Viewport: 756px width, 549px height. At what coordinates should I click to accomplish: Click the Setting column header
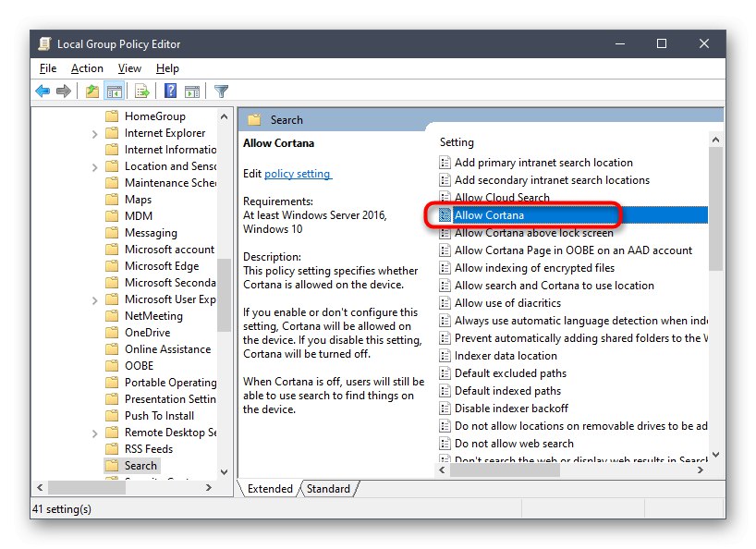pyautogui.click(x=457, y=142)
